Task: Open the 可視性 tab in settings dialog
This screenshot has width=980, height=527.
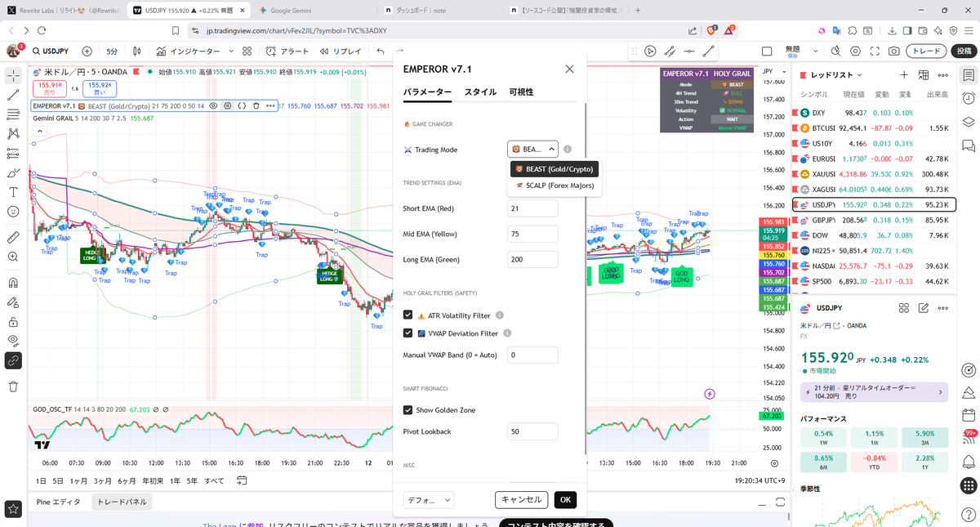Action: point(521,92)
